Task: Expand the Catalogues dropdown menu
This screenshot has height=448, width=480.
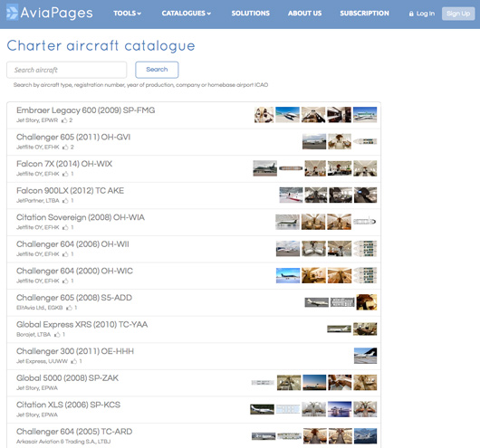Action: click(187, 14)
